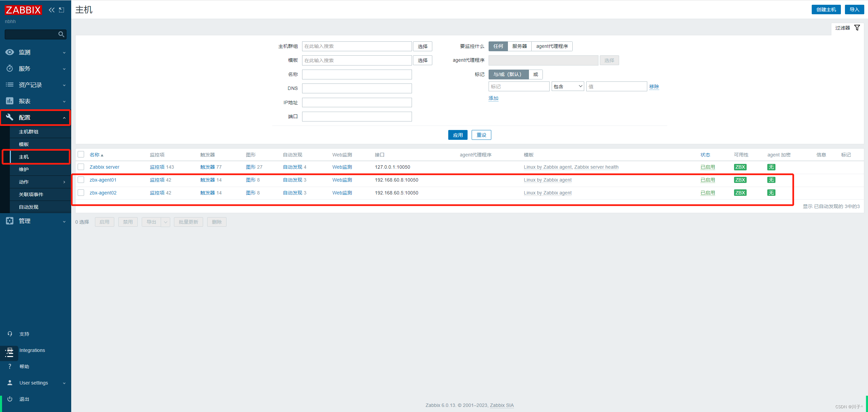Click the ZABBIX logo
This screenshot has width=868, height=412.
(x=23, y=10)
